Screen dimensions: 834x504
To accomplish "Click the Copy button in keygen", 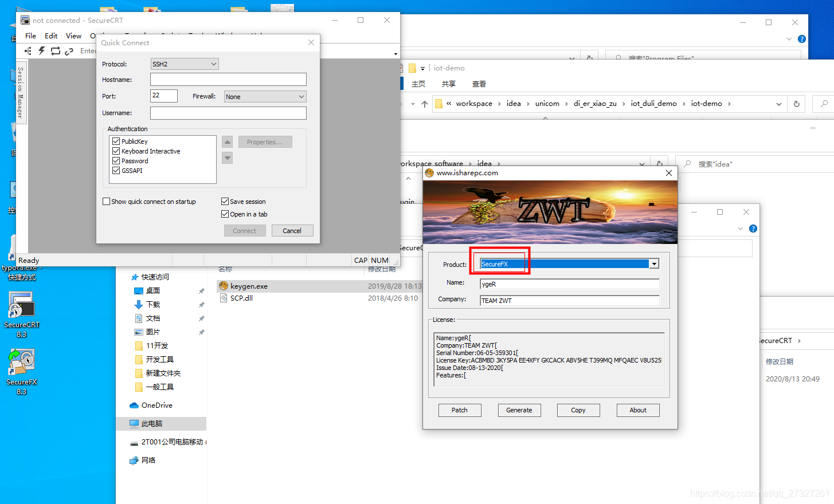I will click(578, 410).
